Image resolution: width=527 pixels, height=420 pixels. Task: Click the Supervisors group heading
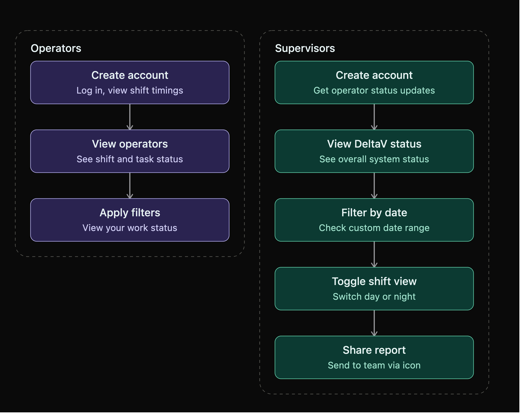(305, 48)
